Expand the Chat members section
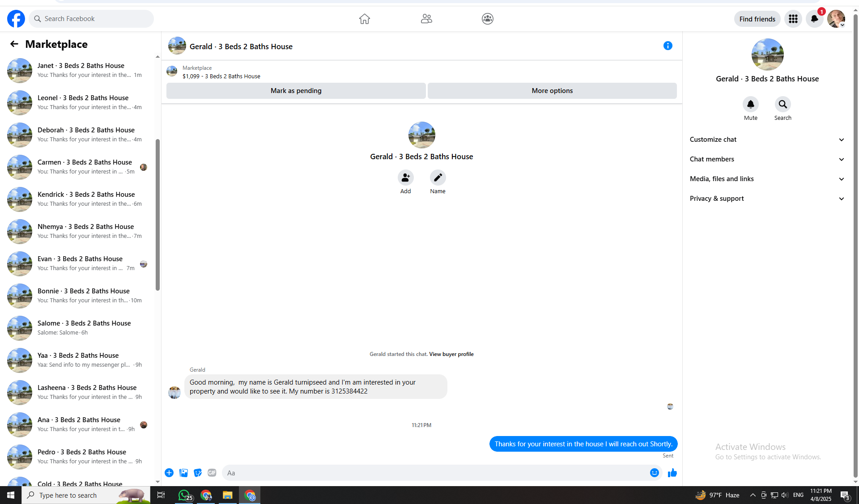Screen dimensions: 859x504 tap(767, 159)
